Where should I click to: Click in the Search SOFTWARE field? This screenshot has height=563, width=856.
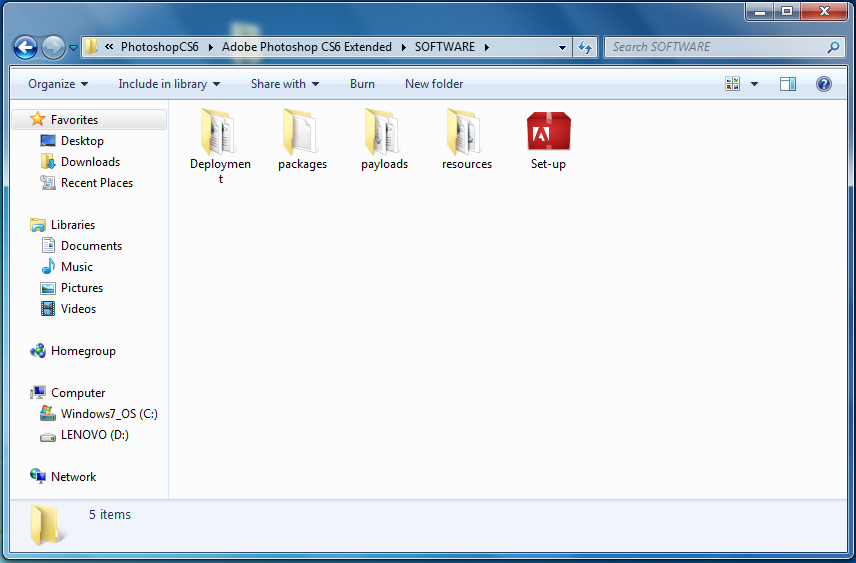click(x=716, y=48)
